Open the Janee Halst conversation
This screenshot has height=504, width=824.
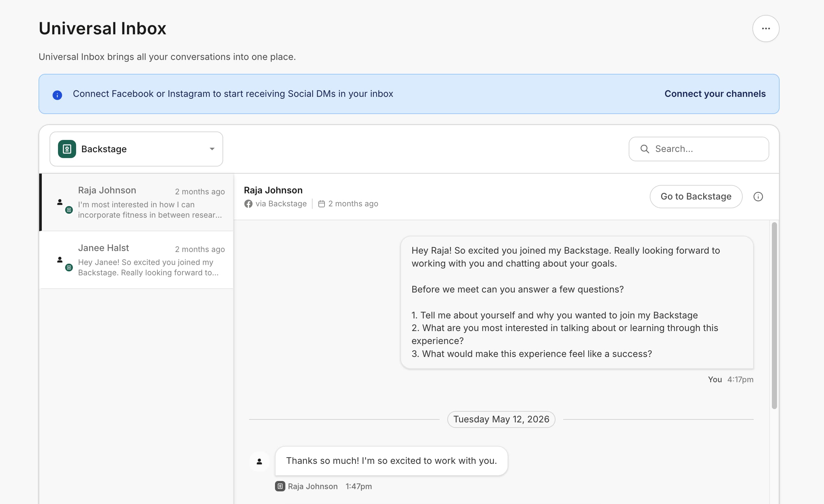click(136, 259)
